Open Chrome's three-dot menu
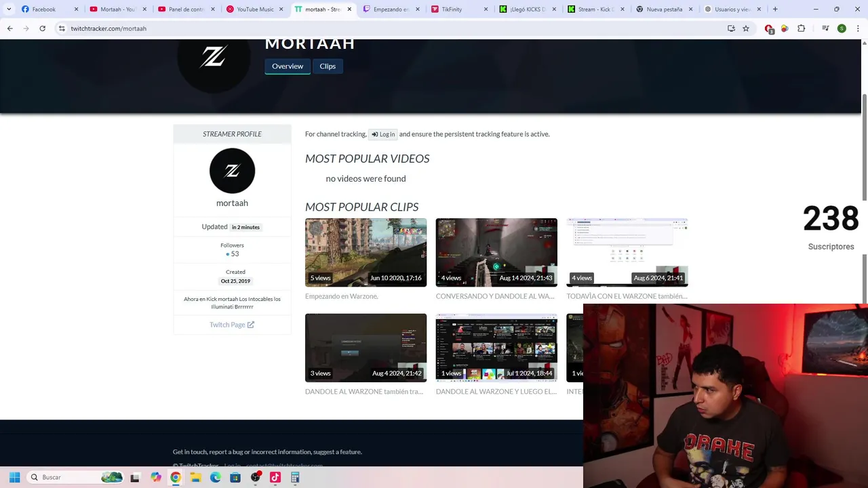868x488 pixels. [856, 28]
